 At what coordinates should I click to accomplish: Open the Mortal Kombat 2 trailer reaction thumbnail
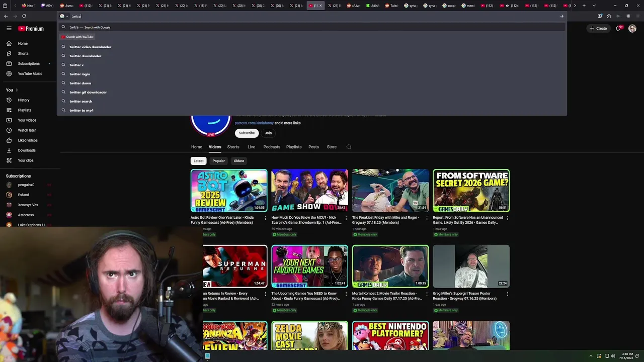click(390, 266)
